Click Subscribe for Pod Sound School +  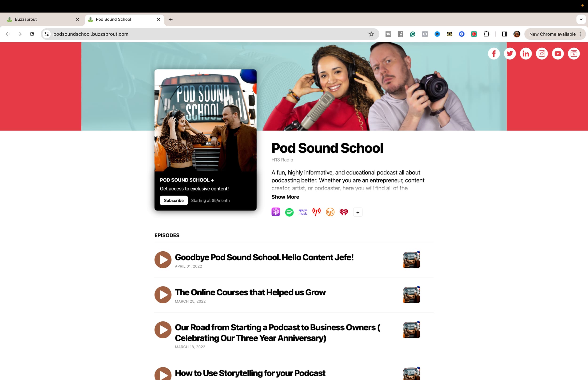(174, 200)
